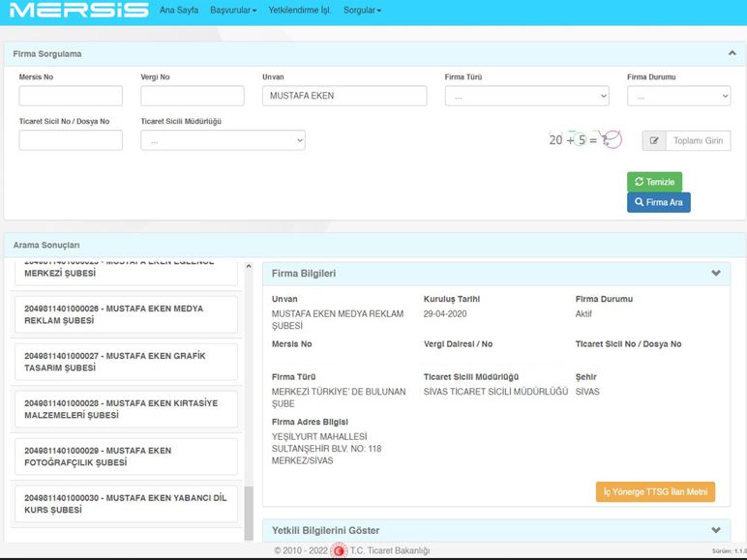Viewport: 747px width, 560px height.
Task: Collapse the Firma Bilgileri section
Action: [x=716, y=274]
